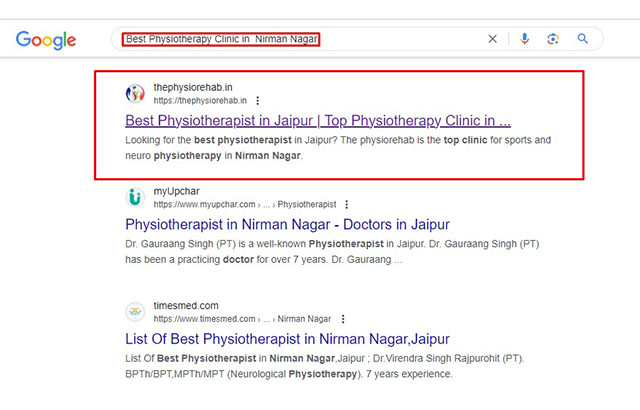The height and width of the screenshot is (410, 640).
Task: Click the timesmed.com site name
Action: click(186, 306)
